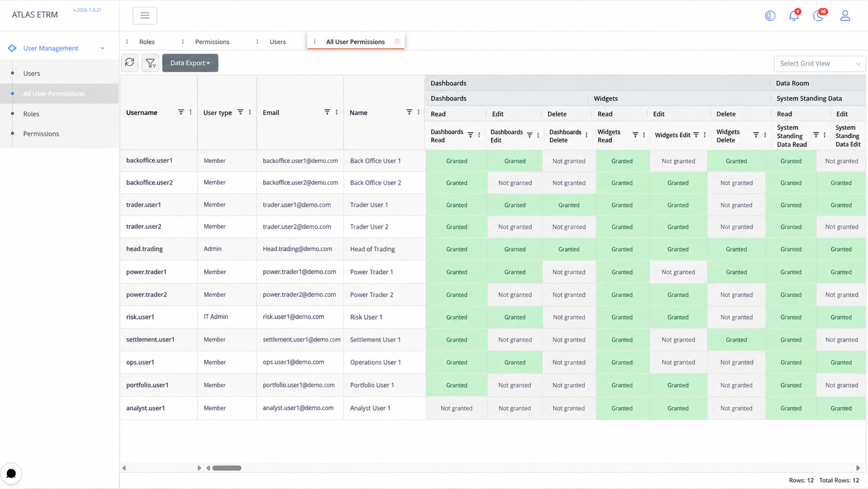
Task: Switch to the Permissions tab
Action: pos(212,42)
